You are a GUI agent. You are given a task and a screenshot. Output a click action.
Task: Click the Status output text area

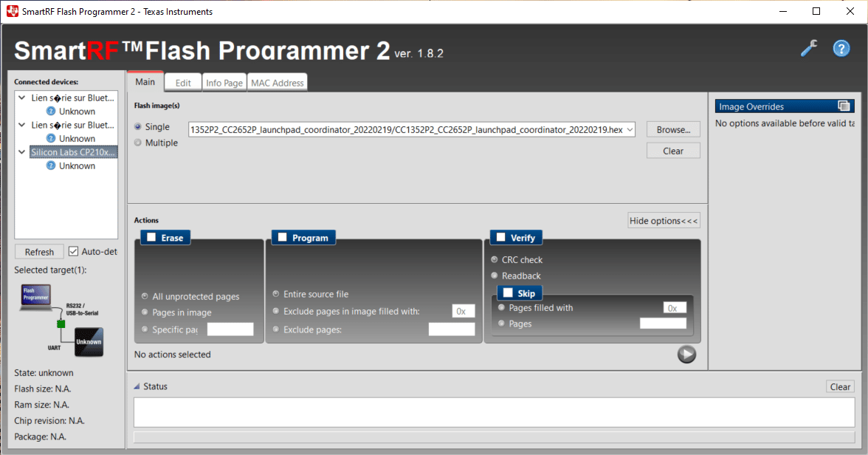[495, 412]
